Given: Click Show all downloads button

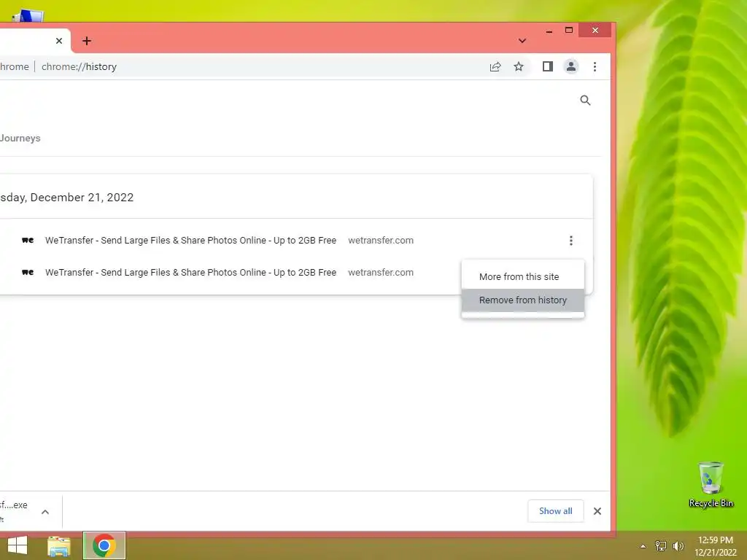Looking at the screenshot, I should pos(555,511).
